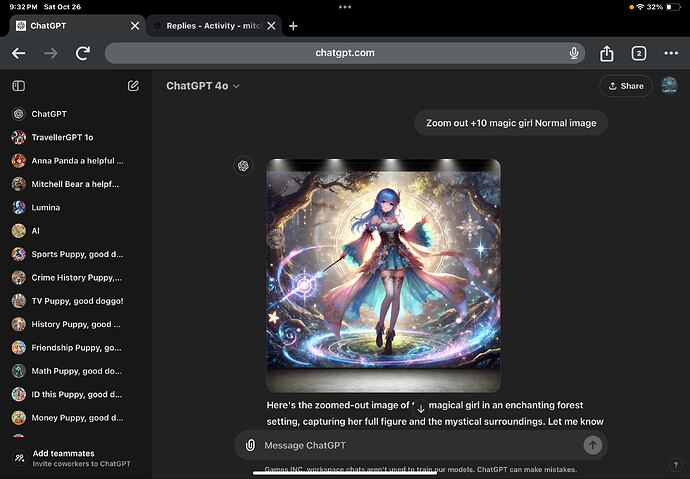This screenshot has height=479, width=690.
Task: Tap the microphone icon in address bar
Action: point(574,53)
